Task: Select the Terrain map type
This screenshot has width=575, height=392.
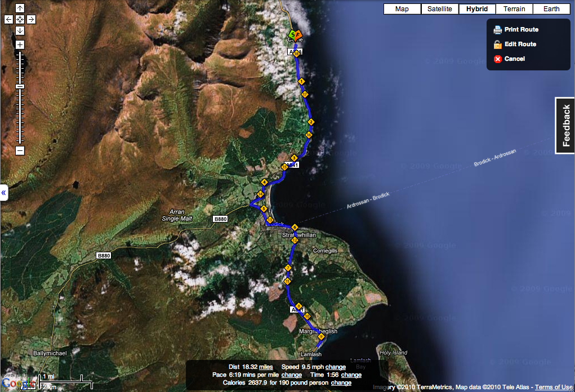Action: 514,9
